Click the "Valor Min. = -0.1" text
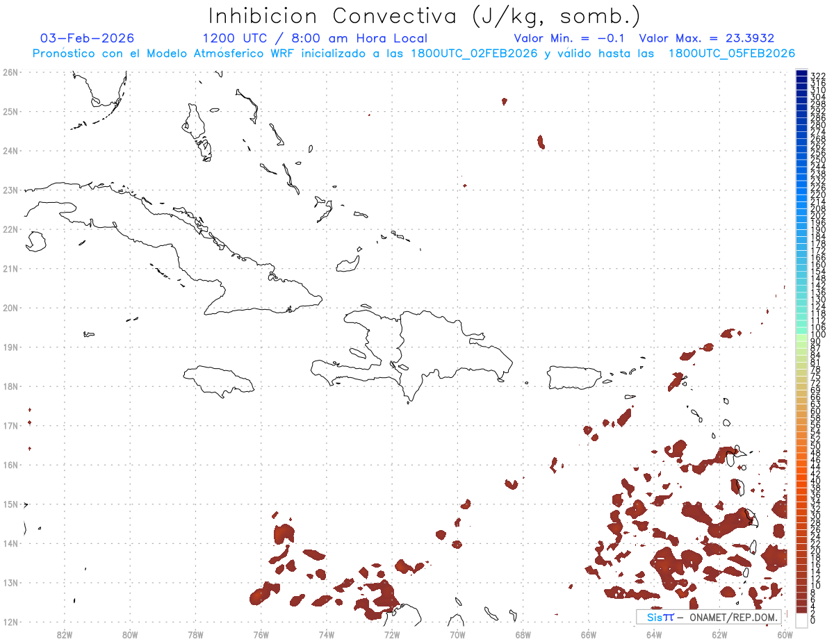 [x=571, y=38]
